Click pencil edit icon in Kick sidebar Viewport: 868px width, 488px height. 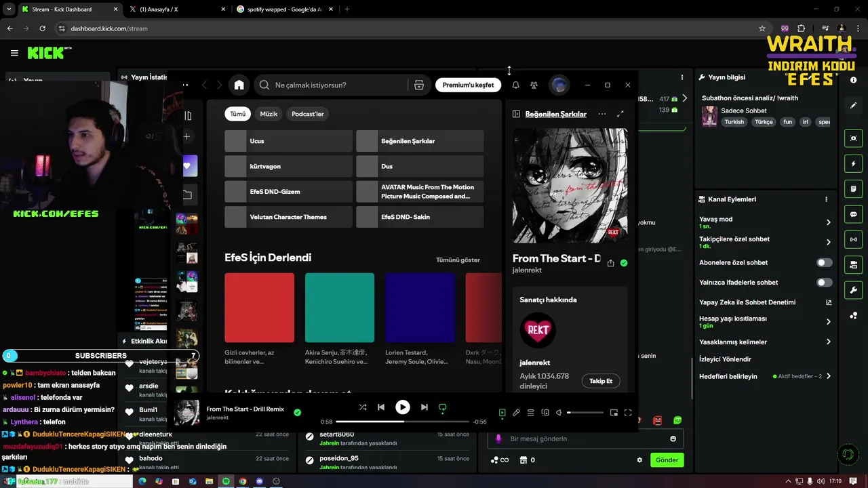point(853,106)
